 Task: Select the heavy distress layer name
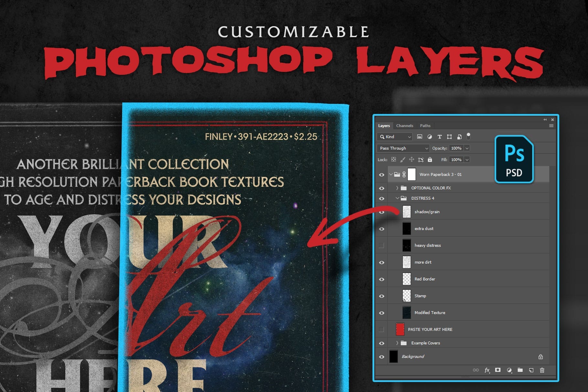[428, 245]
